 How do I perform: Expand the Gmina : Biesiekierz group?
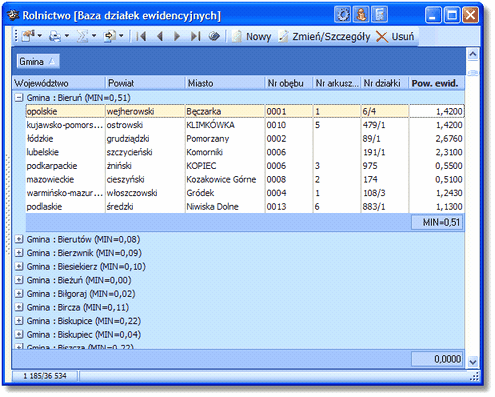coord(19,267)
